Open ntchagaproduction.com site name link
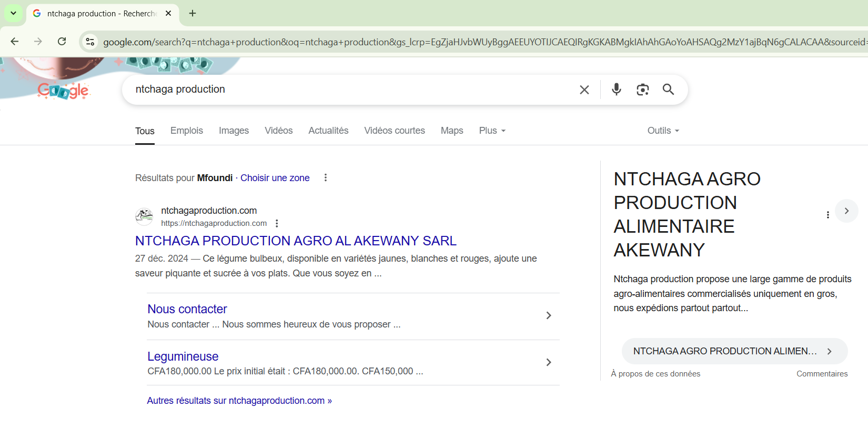Image resolution: width=868 pixels, height=427 pixels. (209, 211)
